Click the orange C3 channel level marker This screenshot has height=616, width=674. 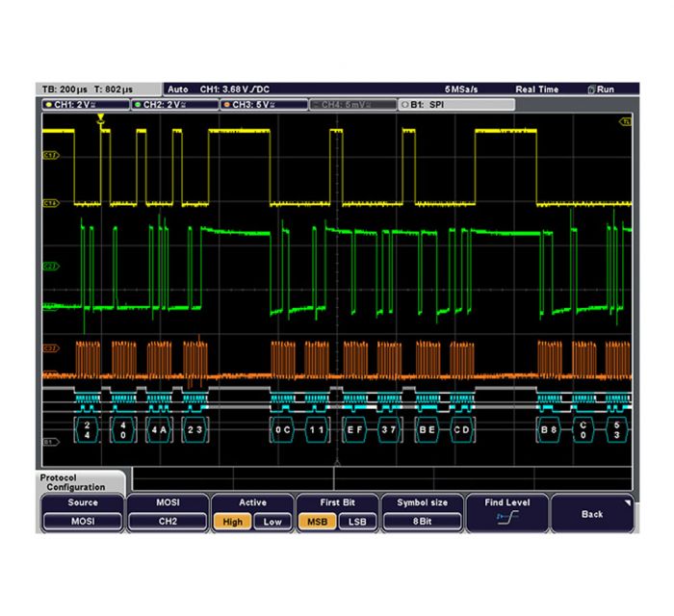click(49, 348)
